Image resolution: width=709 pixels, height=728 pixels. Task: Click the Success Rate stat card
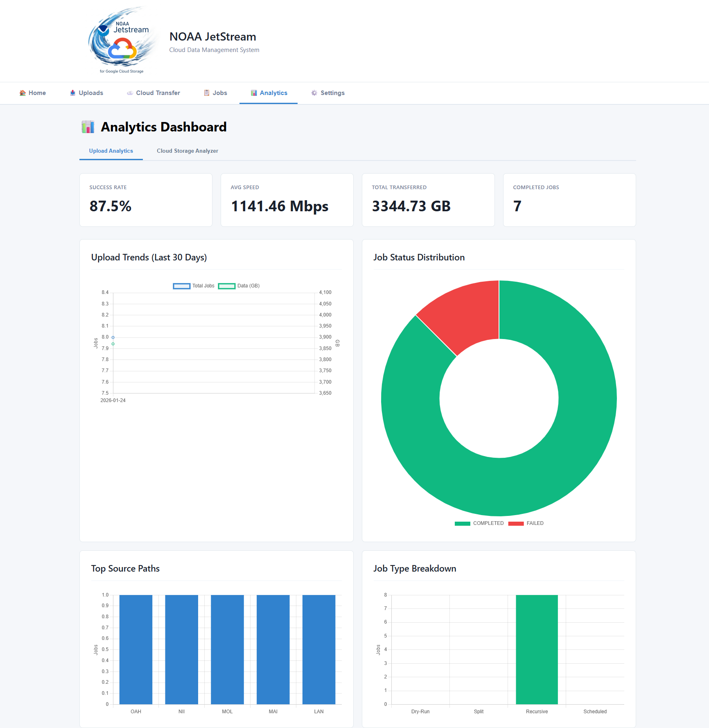point(145,200)
